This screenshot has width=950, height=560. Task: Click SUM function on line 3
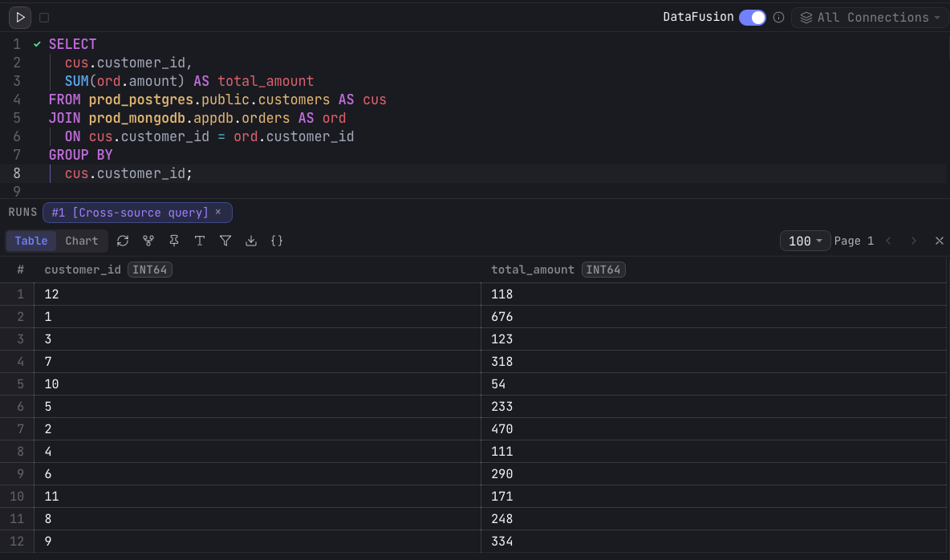click(x=76, y=81)
